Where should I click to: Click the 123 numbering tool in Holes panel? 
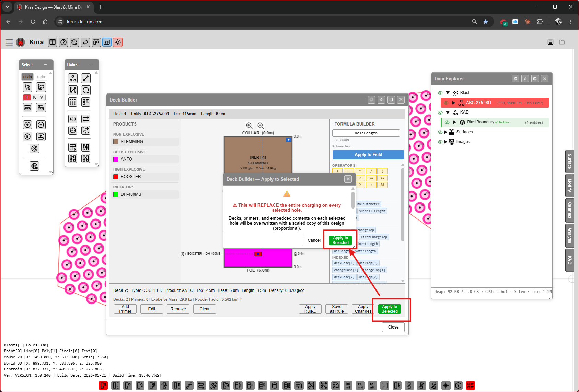(73, 119)
